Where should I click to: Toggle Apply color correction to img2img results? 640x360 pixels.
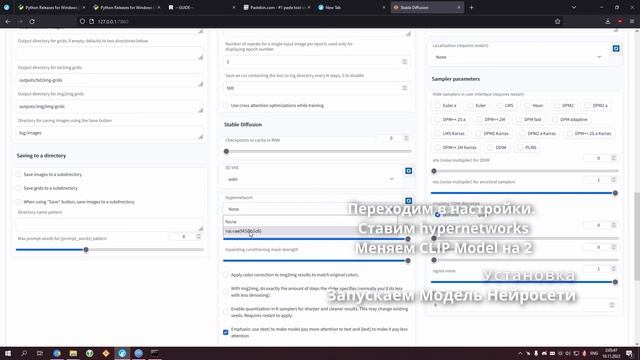click(x=226, y=275)
